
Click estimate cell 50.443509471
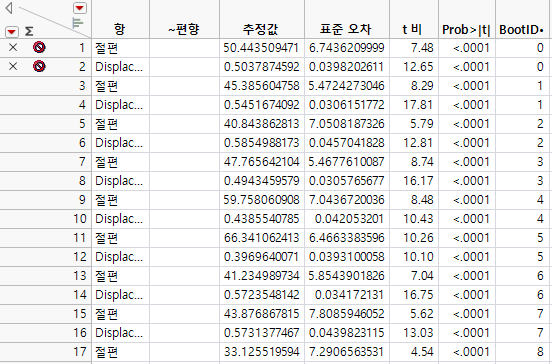pos(261,48)
